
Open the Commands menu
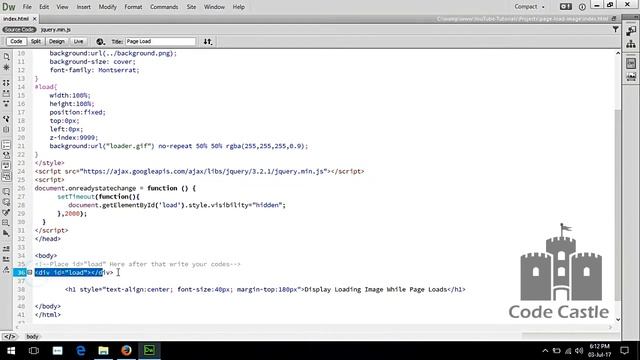(x=164, y=7)
